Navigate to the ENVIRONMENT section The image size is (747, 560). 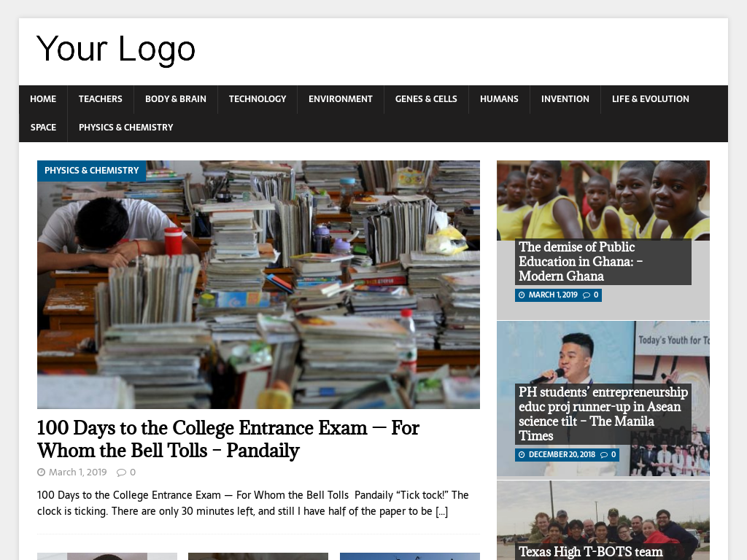click(x=340, y=98)
